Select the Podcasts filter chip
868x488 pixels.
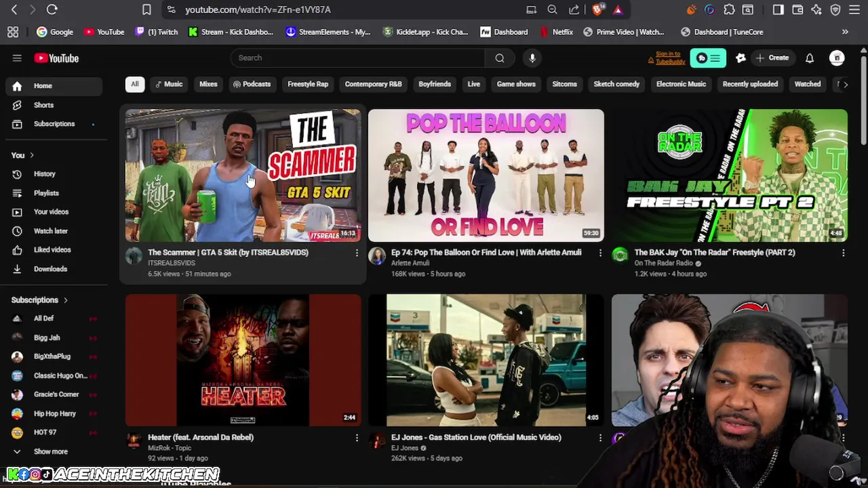(x=252, y=84)
